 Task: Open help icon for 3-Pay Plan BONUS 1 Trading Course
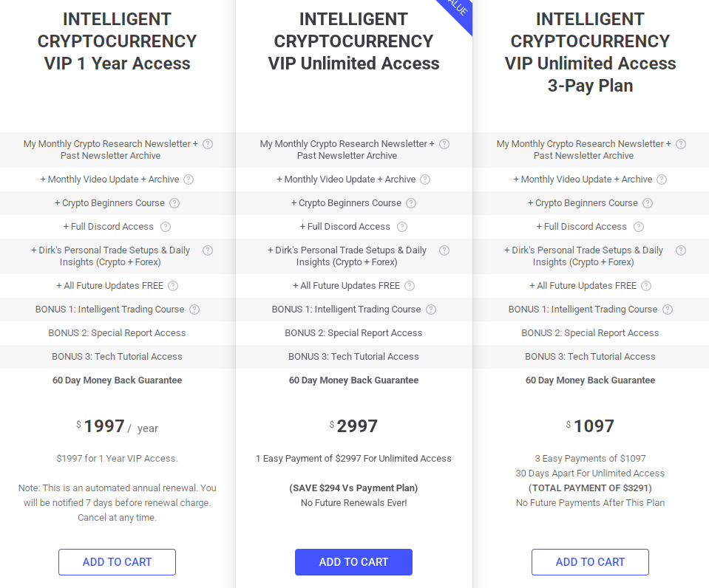pos(668,310)
